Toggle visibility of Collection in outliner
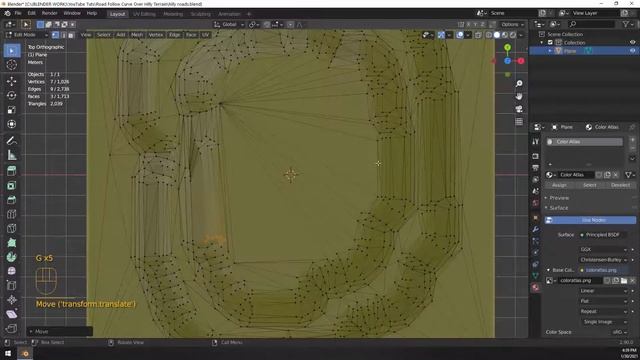This screenshot has width=640, height=360. tap(632, 42)
